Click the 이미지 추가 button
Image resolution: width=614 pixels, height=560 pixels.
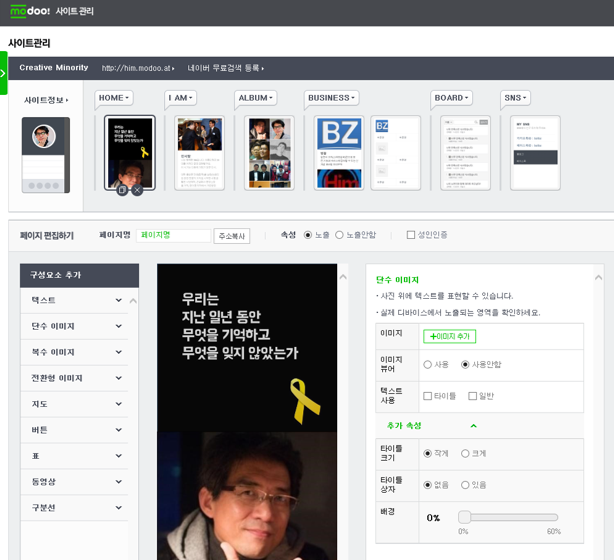449,337
